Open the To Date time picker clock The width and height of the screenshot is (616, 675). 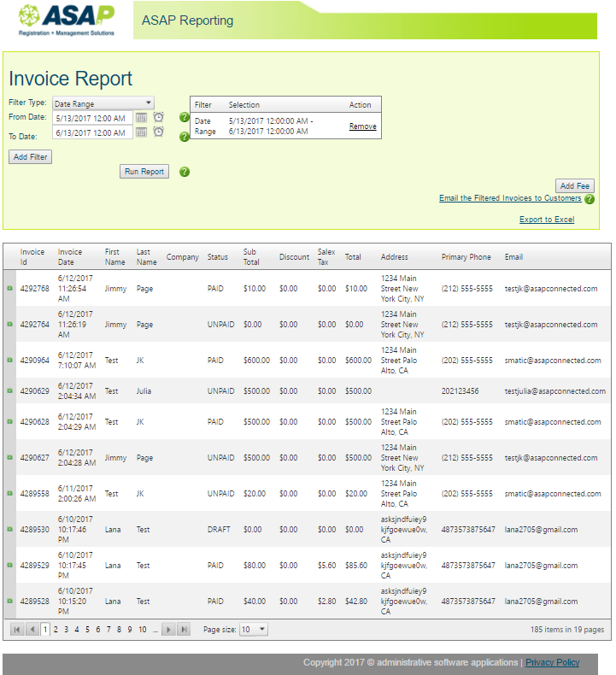(x=158, y=132)
